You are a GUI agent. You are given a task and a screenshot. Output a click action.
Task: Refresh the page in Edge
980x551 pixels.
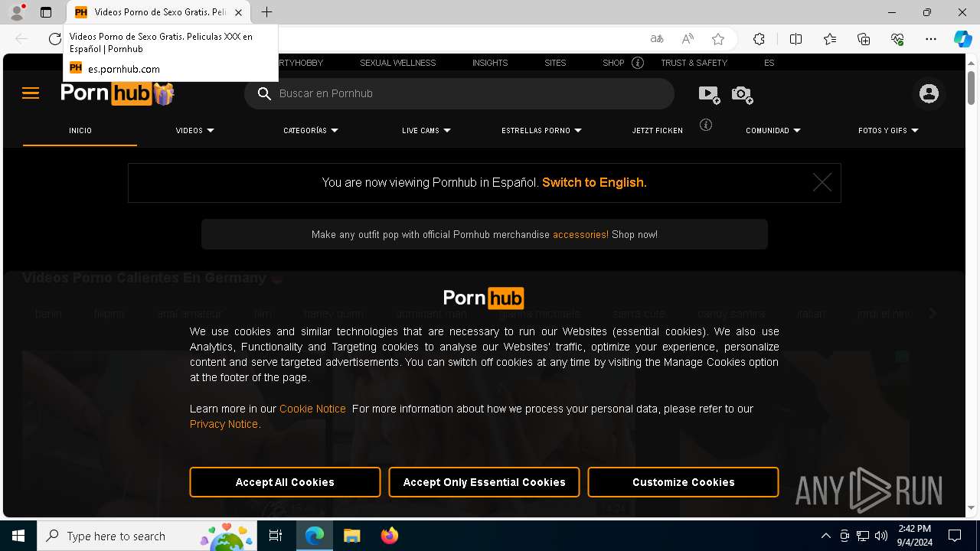coord(54,39)
